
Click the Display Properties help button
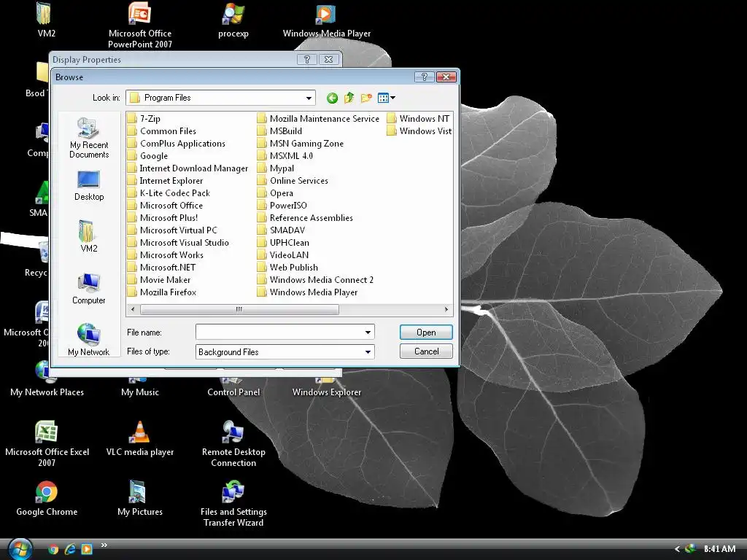point(306,60)
